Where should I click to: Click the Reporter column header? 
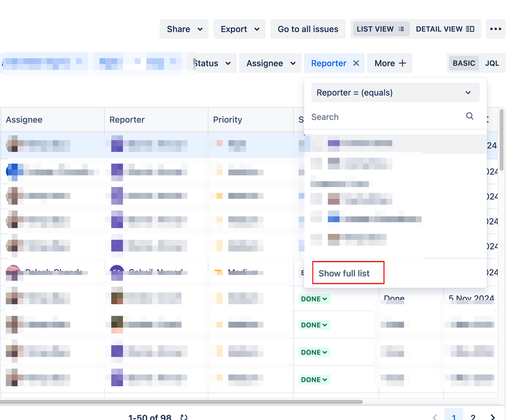coord(127,119)
